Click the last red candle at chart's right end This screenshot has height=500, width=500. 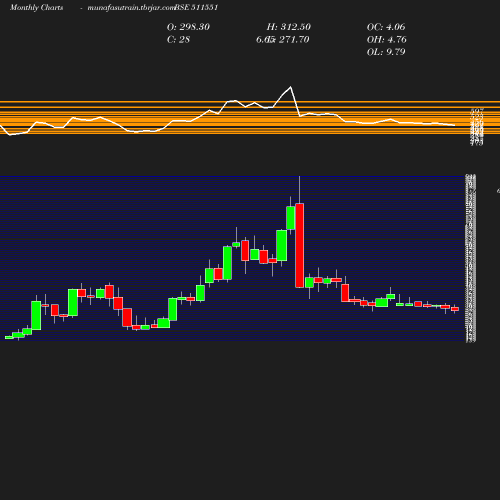[x=455, y=309]
